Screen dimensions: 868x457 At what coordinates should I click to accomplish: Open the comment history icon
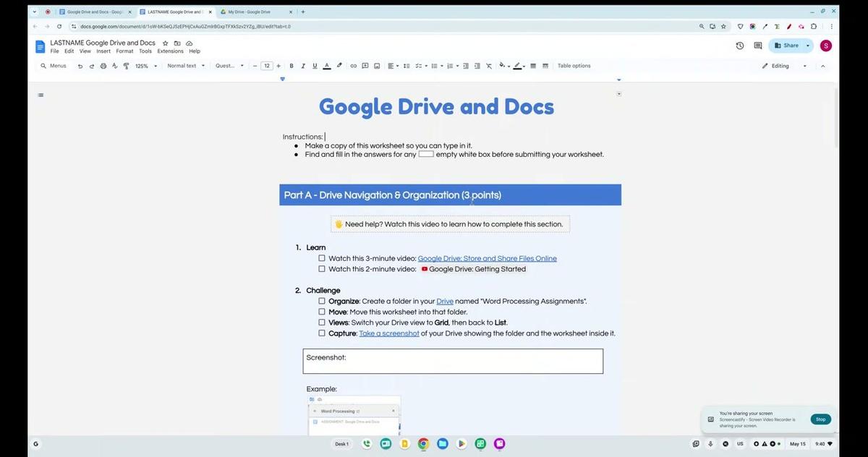pos(758,46)
